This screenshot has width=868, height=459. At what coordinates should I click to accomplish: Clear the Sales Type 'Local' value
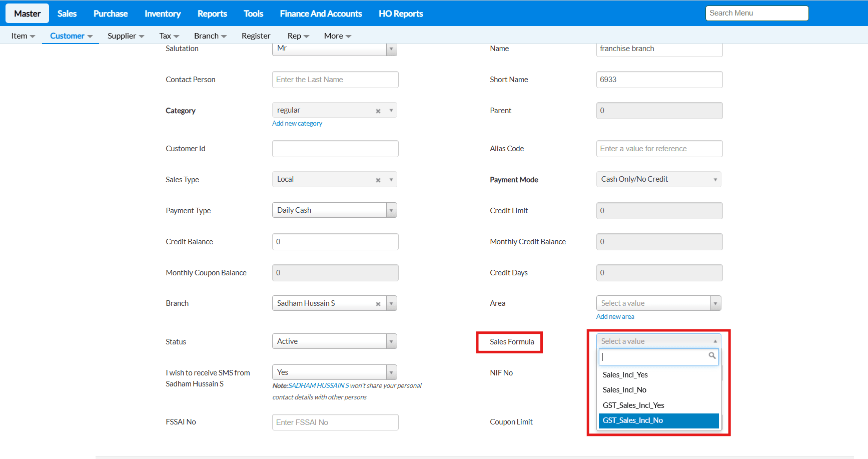pos(378,180)
